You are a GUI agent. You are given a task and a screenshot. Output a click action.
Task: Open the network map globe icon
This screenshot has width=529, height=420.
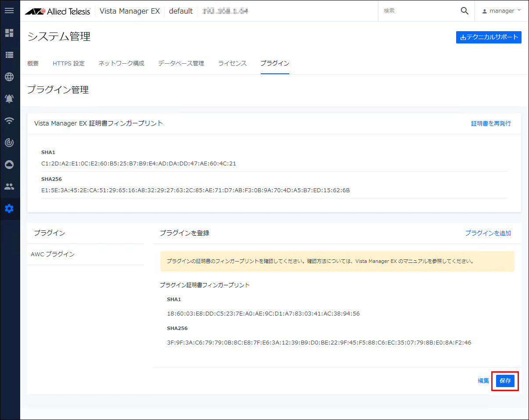9,77
